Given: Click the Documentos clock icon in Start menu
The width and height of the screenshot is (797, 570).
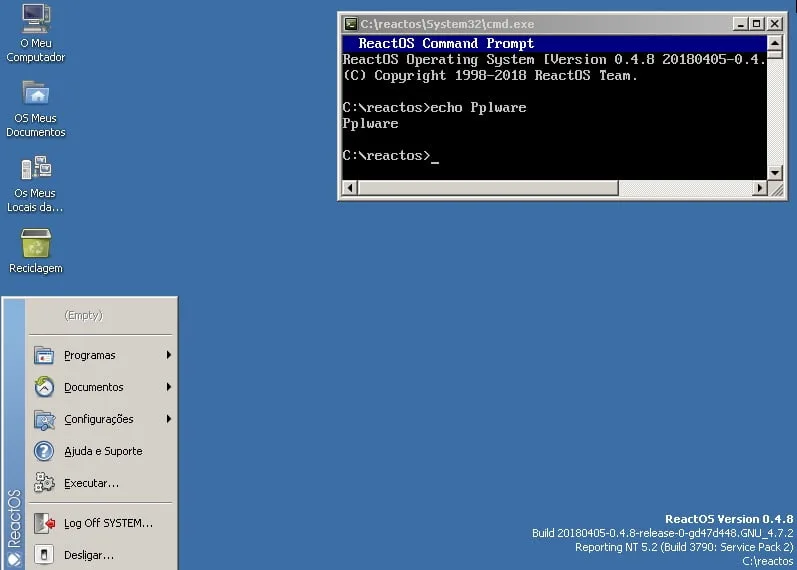Looking at the screenshot, I should click(x=44, y=387).
